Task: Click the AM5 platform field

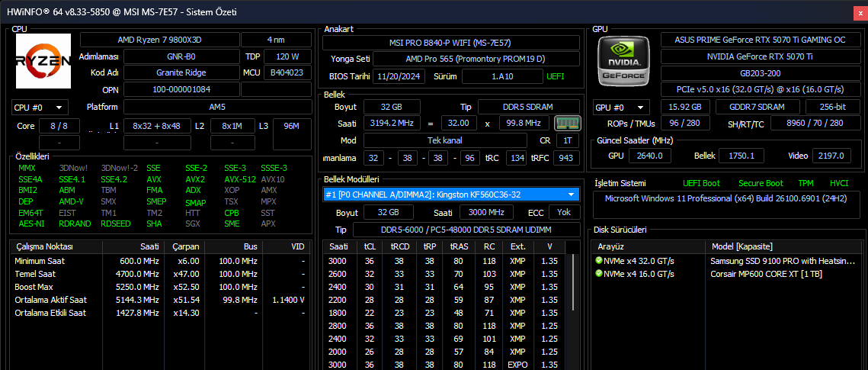Action: [x=217, y=107]
